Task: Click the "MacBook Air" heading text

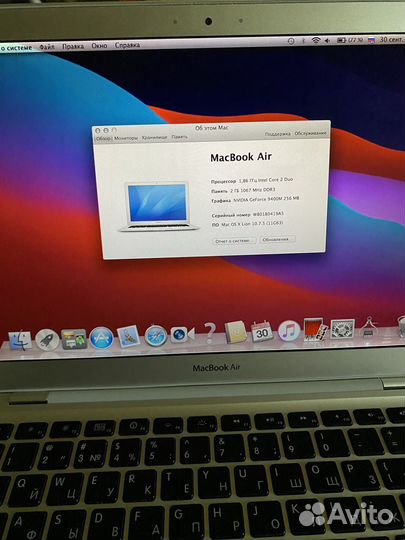Action: pos(241,157)
